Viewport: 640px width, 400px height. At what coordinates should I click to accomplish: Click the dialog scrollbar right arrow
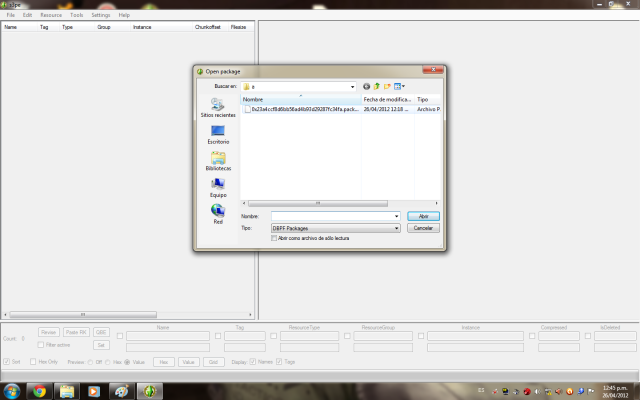pyautogui.click(x=436, y=203)
